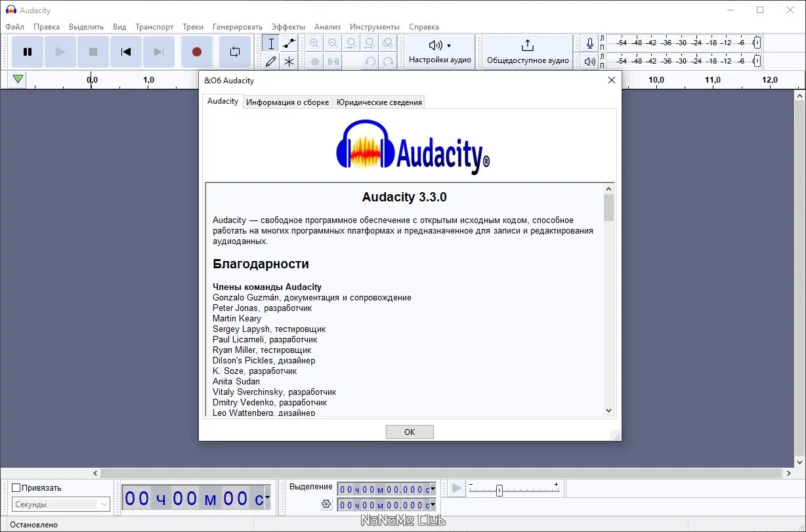Open the Справка menu
The image size is (806, 532).
click(424, 27)
